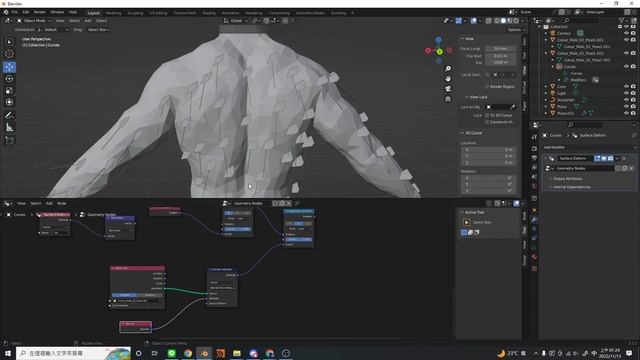This screenshot has height=360, width=640.
Task: Open the Tool properties tab icon
Action: [534, 138]
